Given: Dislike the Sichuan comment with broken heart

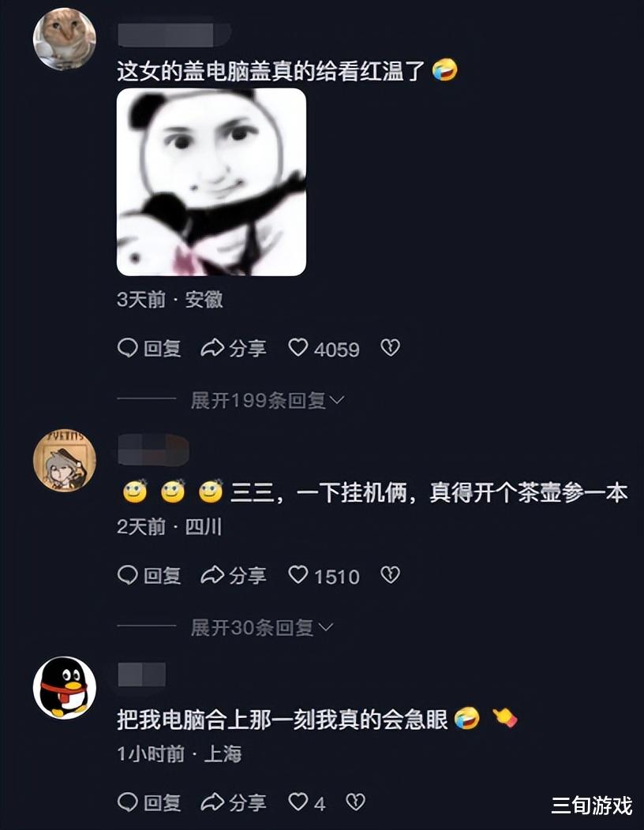Looking at the screenshot, I should click(x=391, y=575).
